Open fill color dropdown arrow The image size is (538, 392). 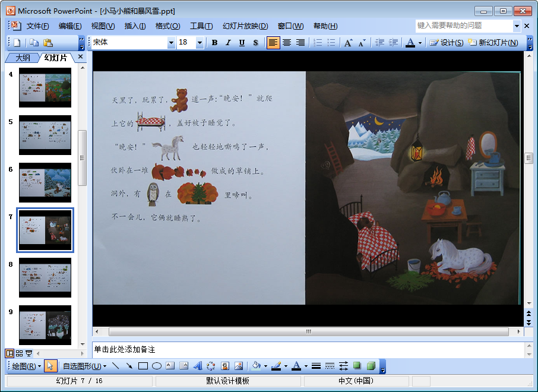265,366
